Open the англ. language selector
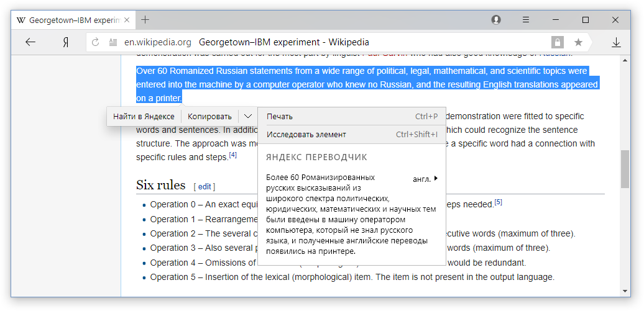 (425, 179)
